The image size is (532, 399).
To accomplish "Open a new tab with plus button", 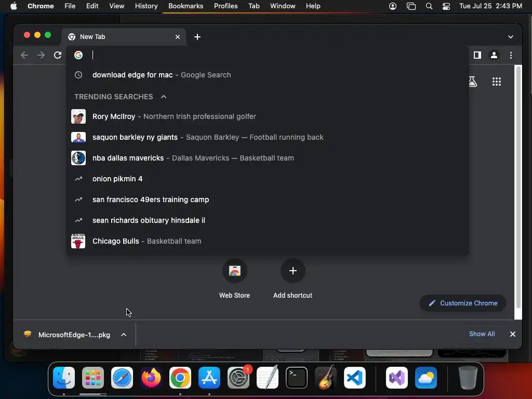I will [x=197, y=37].
